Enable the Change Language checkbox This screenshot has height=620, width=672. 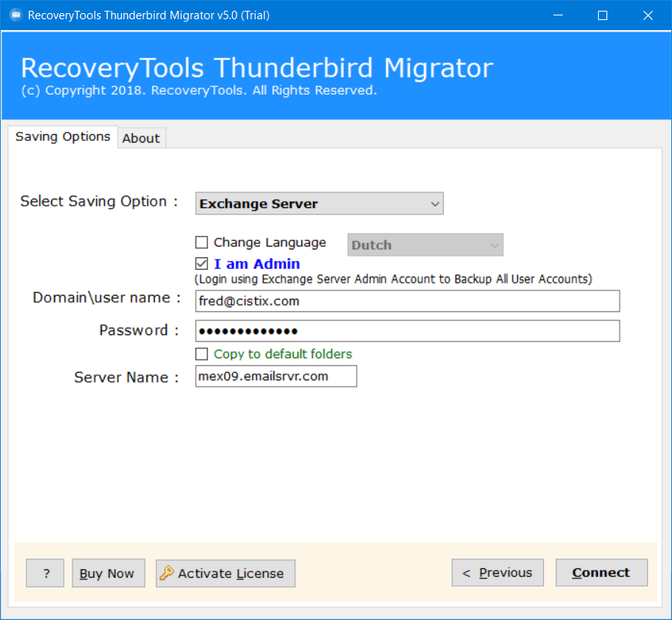[x=201, y=243]
